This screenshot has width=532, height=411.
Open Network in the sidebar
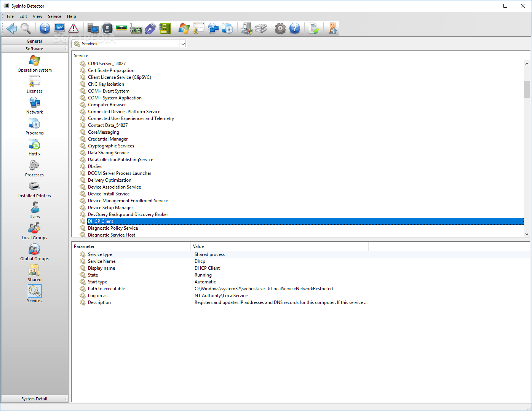[35, 106]
